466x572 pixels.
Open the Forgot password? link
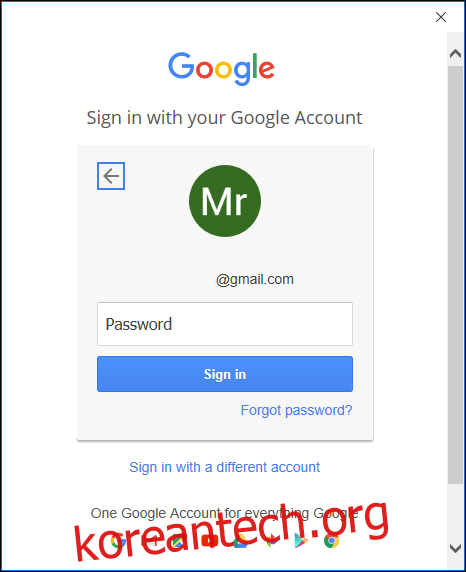[296, 410]
